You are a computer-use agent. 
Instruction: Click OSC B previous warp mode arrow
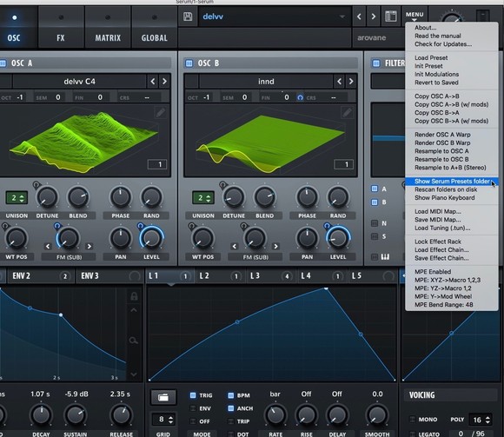point(235,246)
